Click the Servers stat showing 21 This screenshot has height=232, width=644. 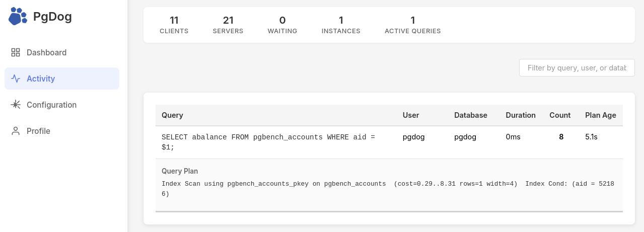pyautogui.click(x=228, y=25)
